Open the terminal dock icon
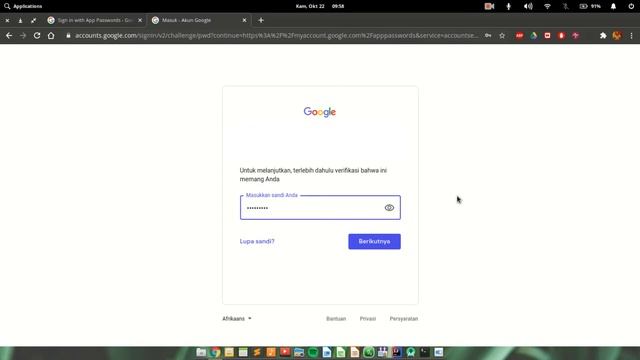The width and height of the screenshot is (640, 360). point(424,352)
